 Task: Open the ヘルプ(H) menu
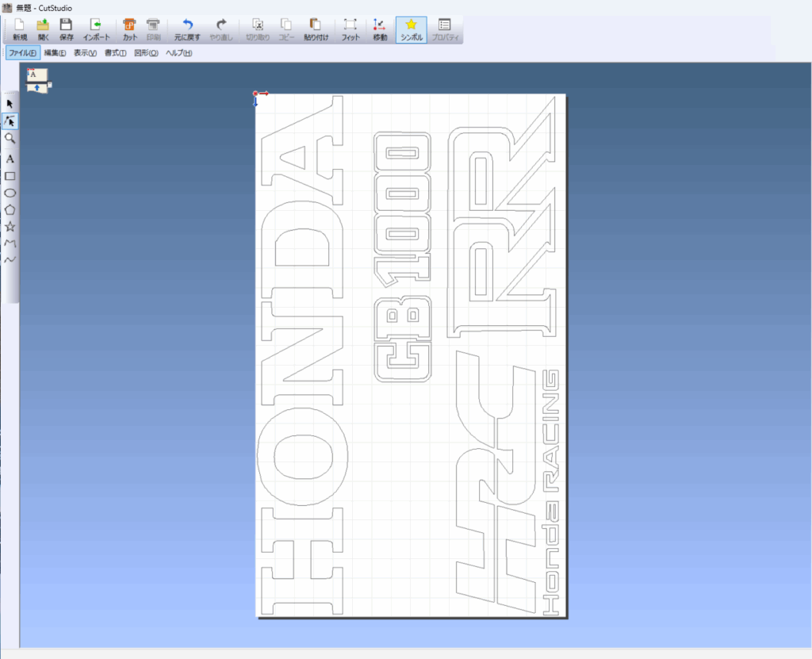[178, 53]
